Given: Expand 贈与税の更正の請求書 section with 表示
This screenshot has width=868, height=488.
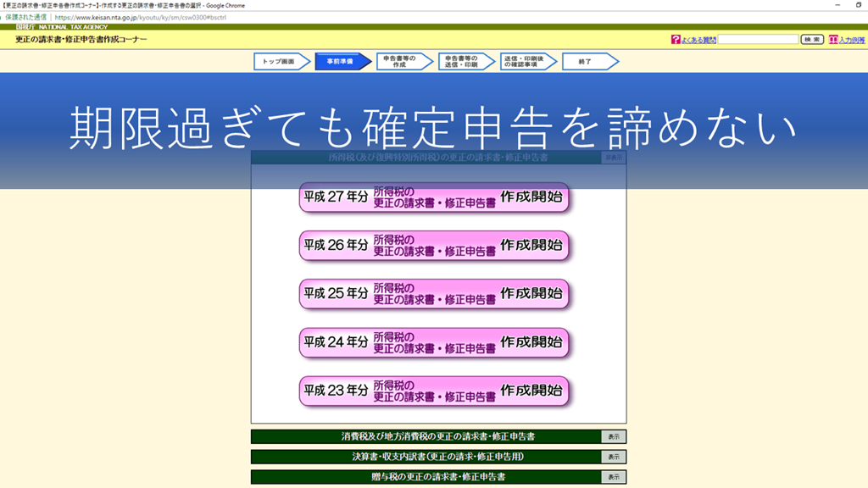Looking at the screenshot, I should (614, 478).
